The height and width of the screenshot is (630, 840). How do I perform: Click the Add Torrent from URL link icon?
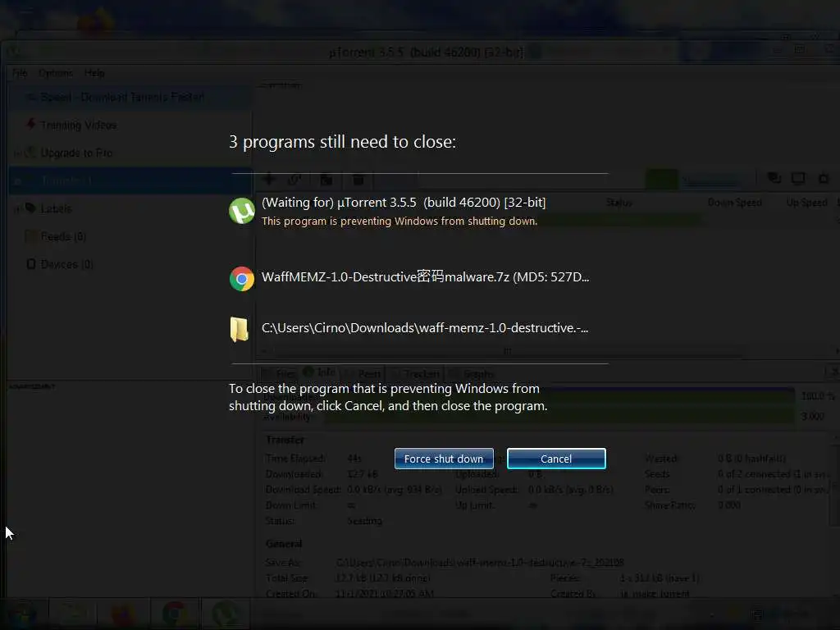click(x=294, y=180)
